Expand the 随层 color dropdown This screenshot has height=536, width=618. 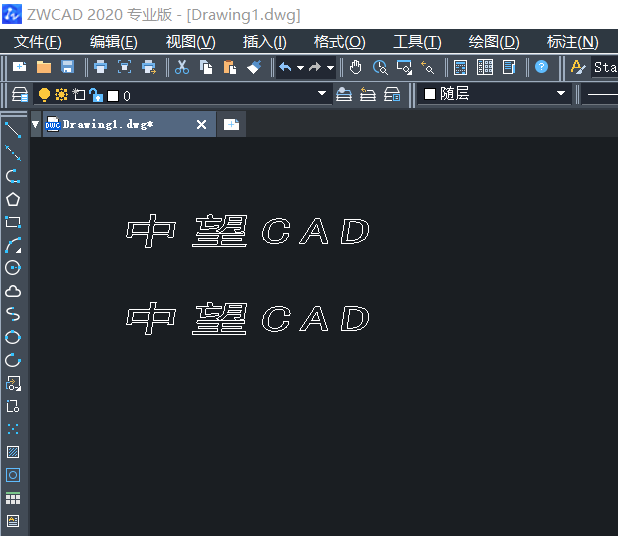click(561, 94)
